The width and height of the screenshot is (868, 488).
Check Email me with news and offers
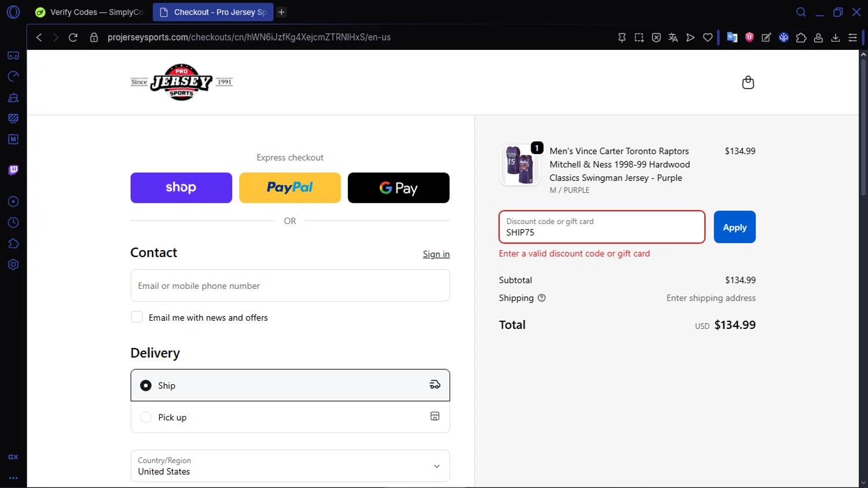tap(137, 317)
